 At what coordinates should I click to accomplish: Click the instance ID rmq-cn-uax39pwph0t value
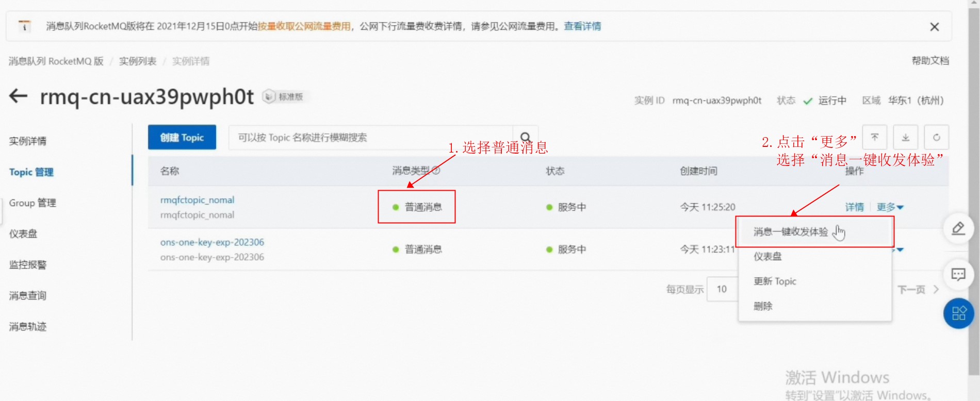point(717,100)
